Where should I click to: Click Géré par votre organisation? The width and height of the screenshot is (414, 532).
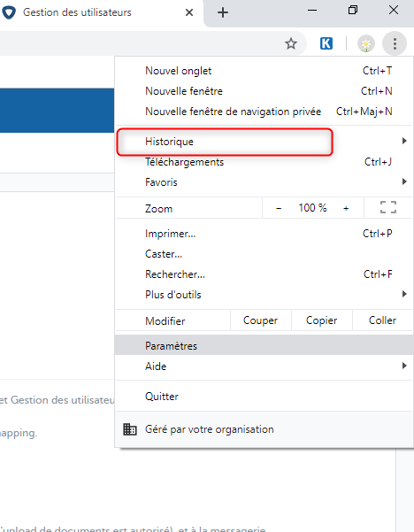[x=264, y=429]
